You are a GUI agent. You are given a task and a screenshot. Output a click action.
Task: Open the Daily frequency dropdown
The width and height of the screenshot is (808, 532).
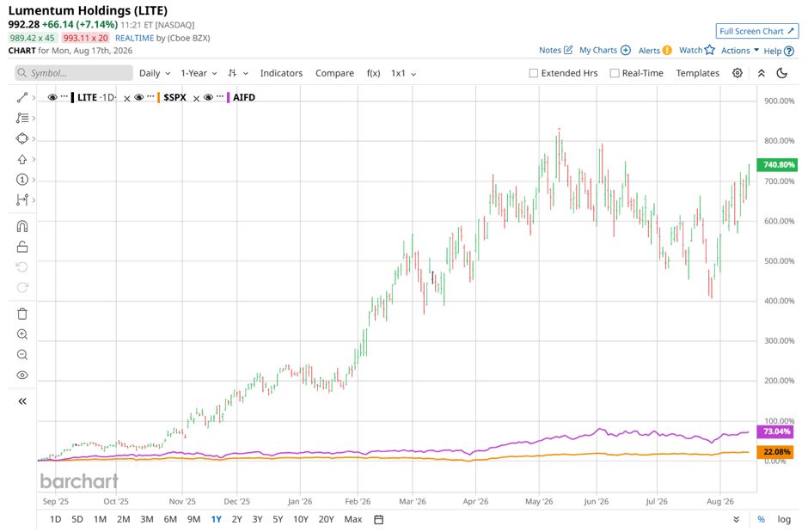(155, 73)
